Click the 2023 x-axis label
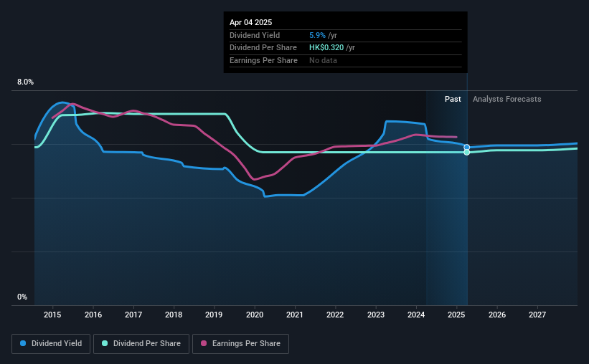This screenshot has width=589, height=364. (x=376, y=315)
